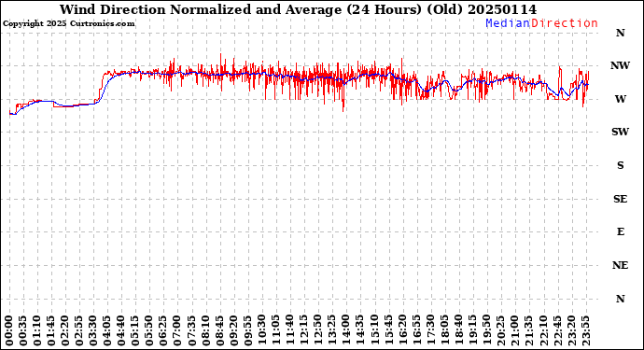Click the 09:55 time label
644x350 pixels.
tap(247, 330)
